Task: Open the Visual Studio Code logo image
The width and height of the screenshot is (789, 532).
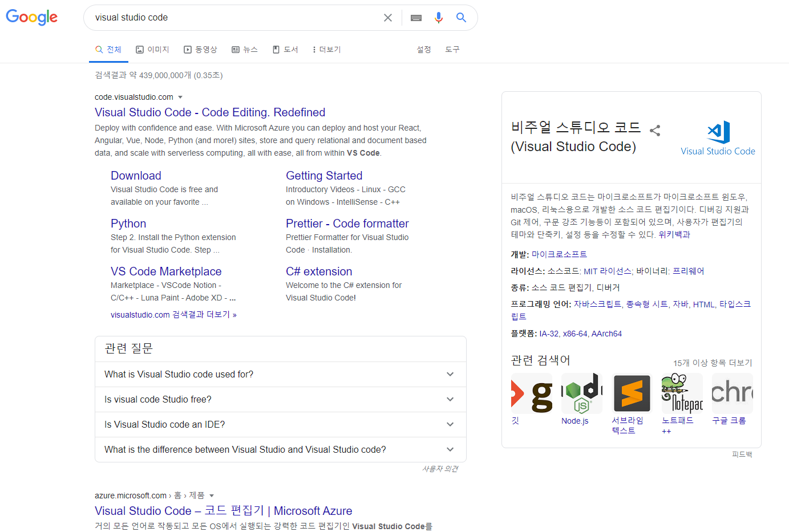Action: [718, 138]
